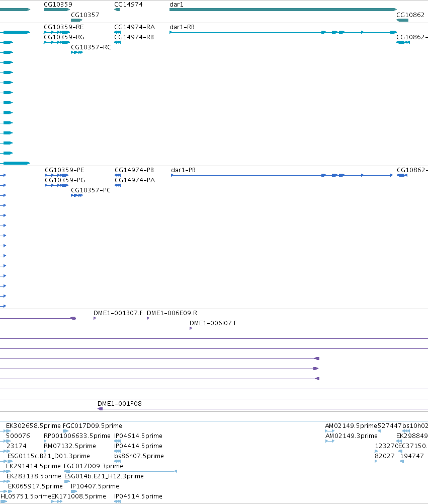The height and width of the screenshot is (504, 428).
Task: Click the CG14974 gene label
Action: pos(128,5)
